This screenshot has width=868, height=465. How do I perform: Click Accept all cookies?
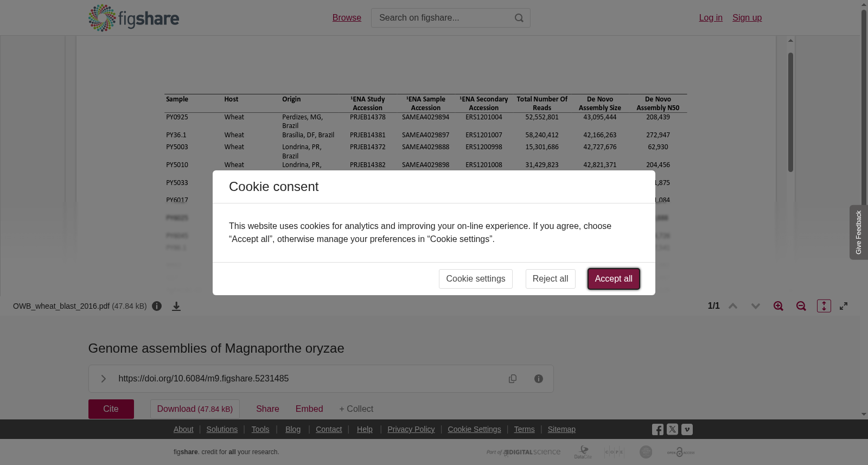coord(614,279)
